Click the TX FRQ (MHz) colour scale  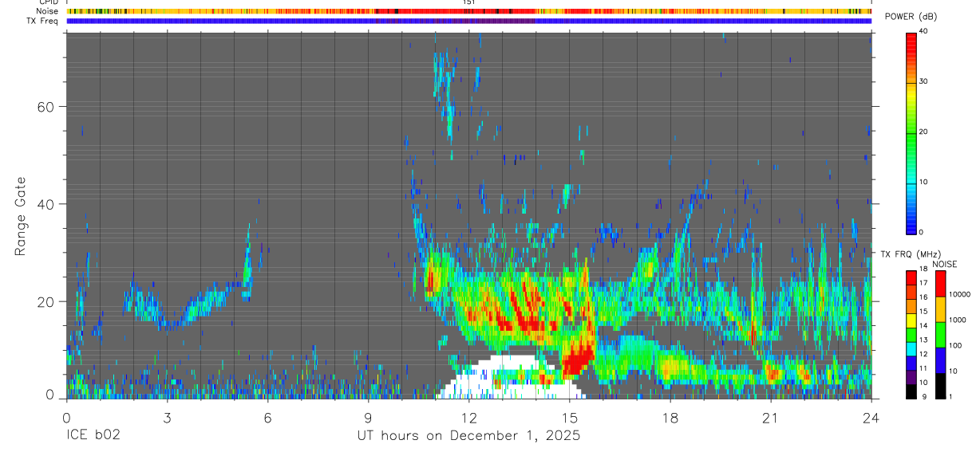click(x=911, y=335)
